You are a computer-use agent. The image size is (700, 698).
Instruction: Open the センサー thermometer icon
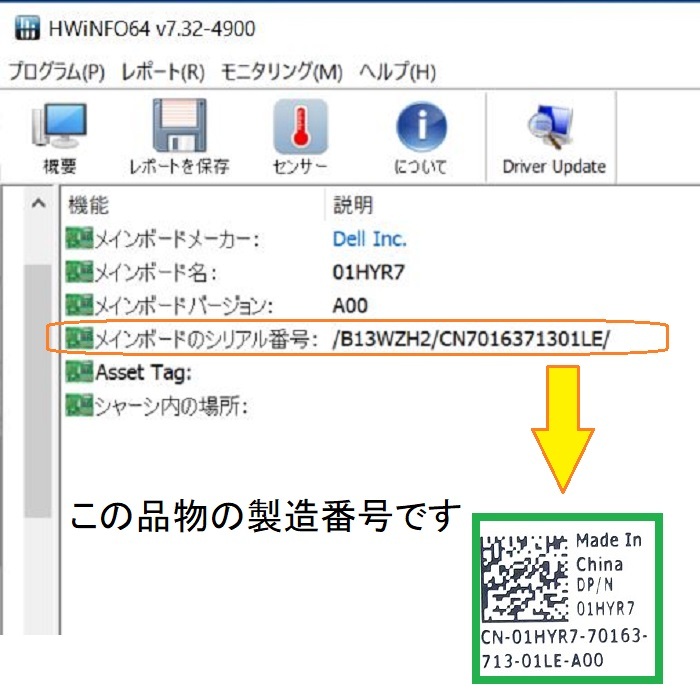point(300,127)
